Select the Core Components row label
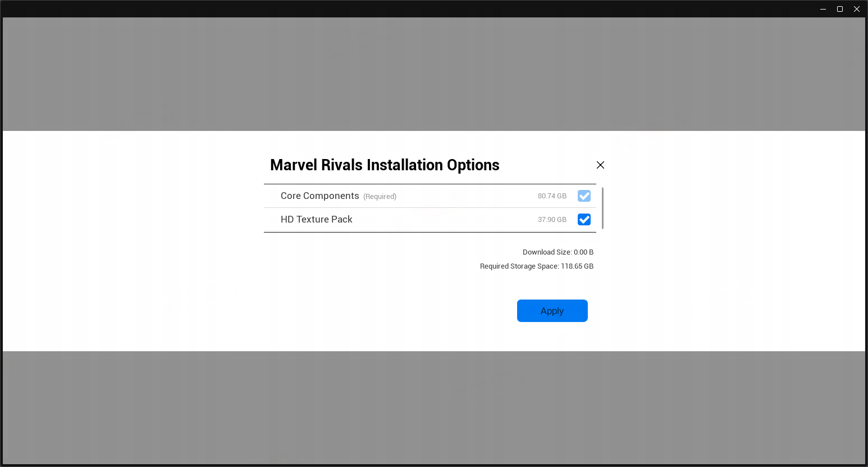Image resolution: width=868 pixels, height=467 pixels. (319, 196)
